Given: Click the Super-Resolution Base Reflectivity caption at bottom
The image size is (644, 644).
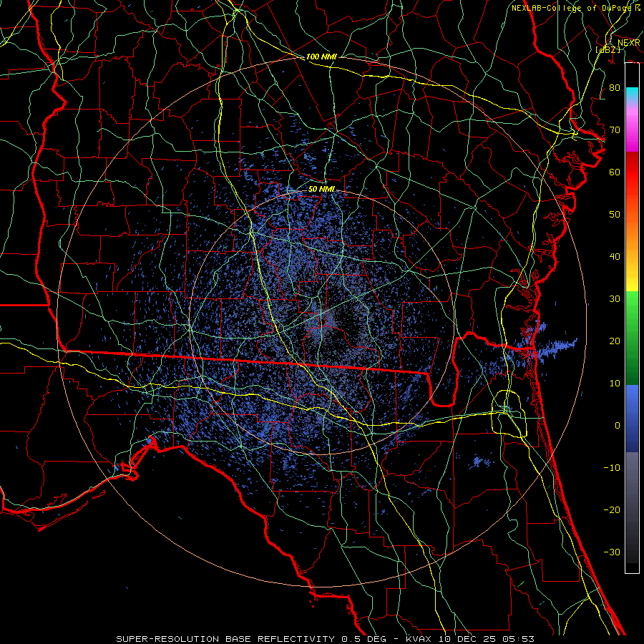Looking at the screenshot, I should click(325, 639).
